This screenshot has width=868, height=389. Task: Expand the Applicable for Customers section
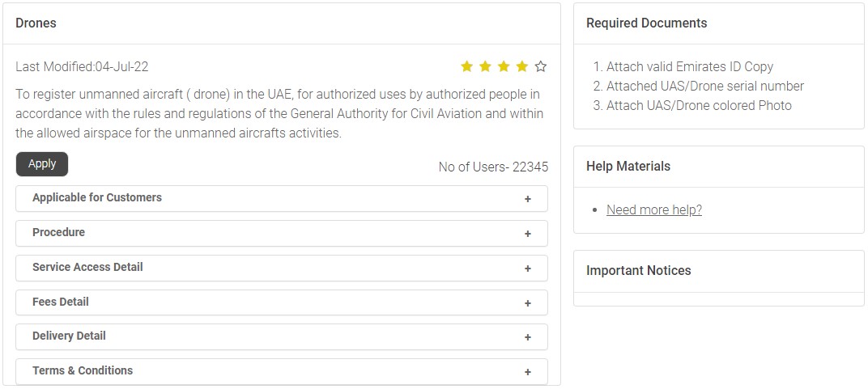tap(282, 198)
